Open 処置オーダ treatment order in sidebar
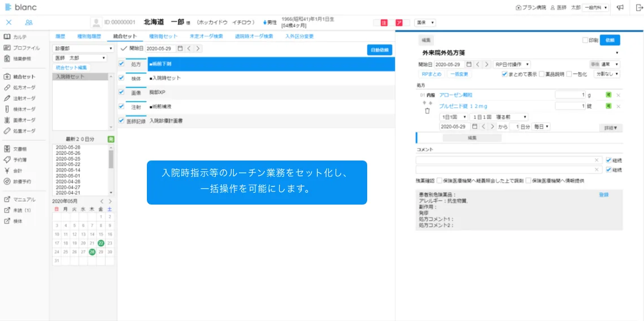 [19, 131]
